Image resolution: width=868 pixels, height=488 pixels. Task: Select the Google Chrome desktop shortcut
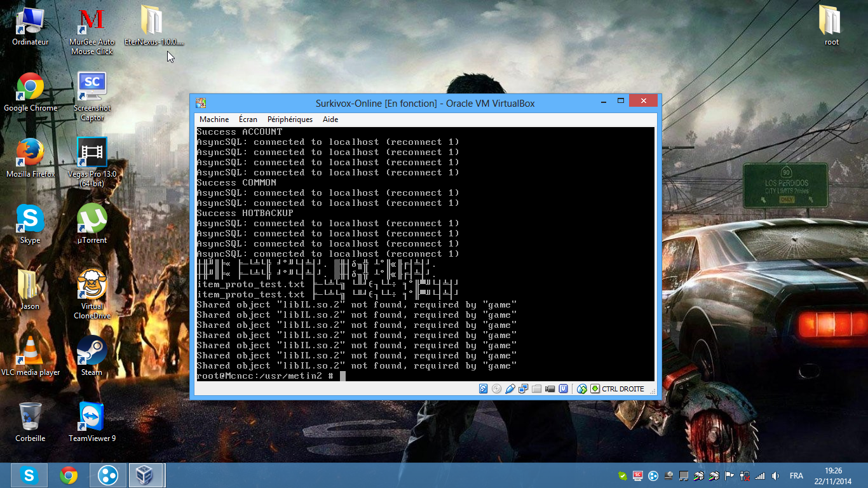click(30, 92)
